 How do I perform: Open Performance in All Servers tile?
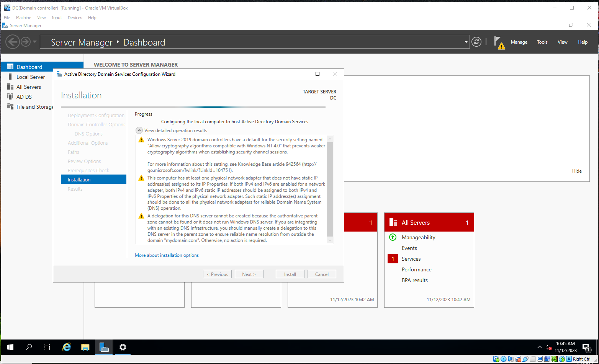[416, 269]
